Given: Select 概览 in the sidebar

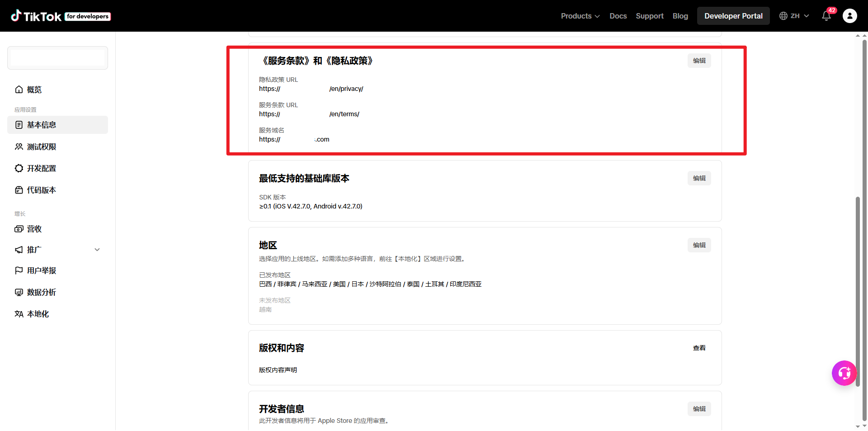Looking at the screenshot, I should coord(57,90).
